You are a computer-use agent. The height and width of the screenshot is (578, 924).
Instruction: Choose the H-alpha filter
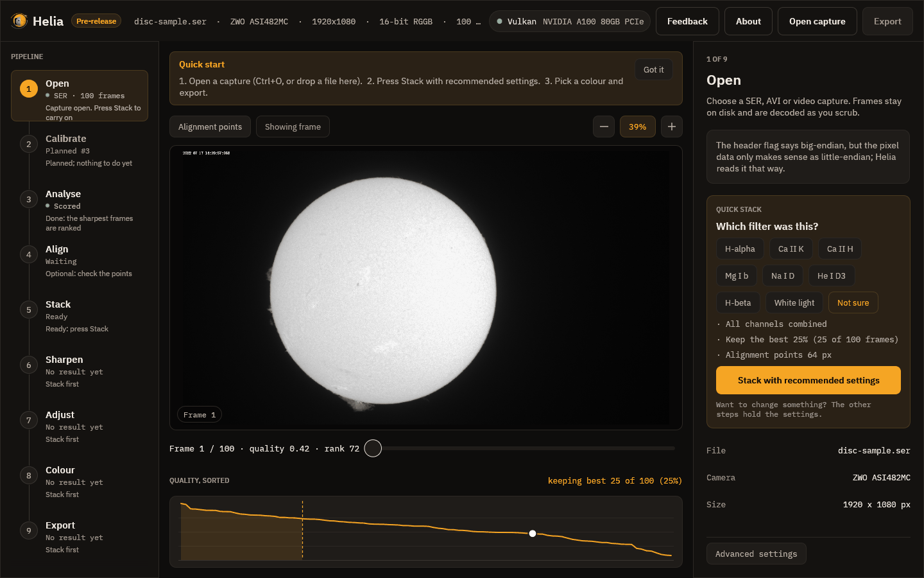click(740, 249)
